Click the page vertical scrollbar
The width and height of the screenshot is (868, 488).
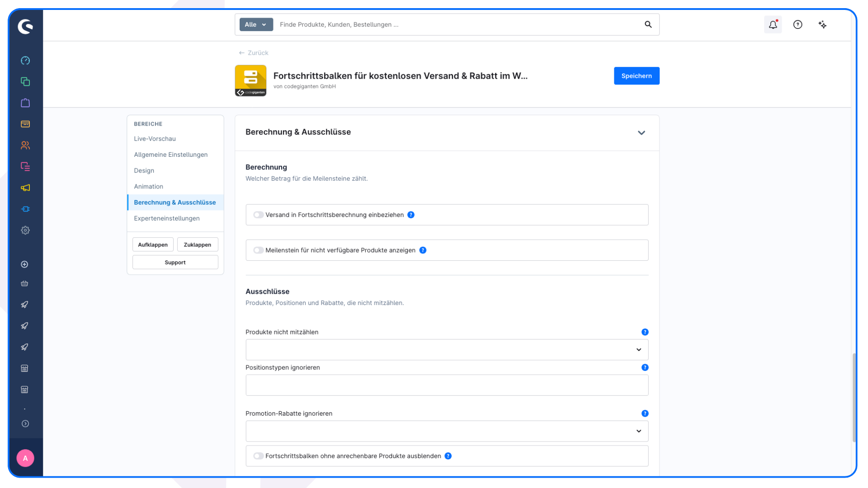coord(854,398)
